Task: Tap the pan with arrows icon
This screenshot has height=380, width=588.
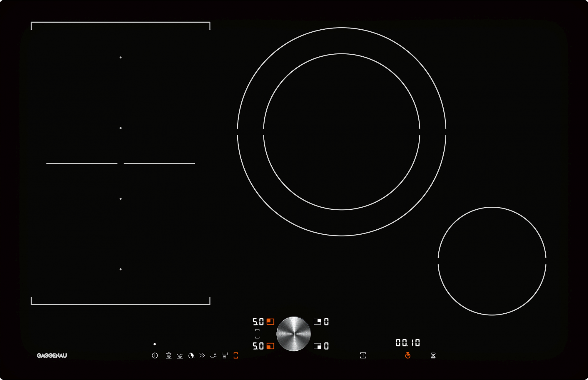Action: coord(213,356)
